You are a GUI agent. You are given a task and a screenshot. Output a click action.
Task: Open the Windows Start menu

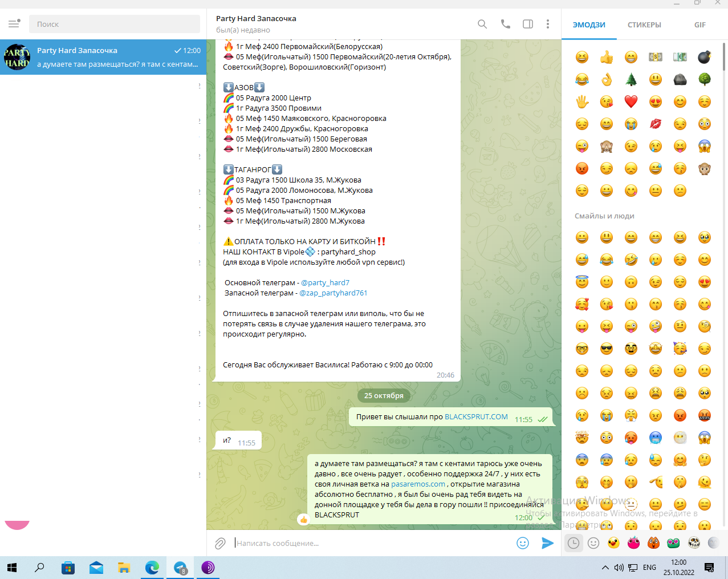[x=12, y=568]
